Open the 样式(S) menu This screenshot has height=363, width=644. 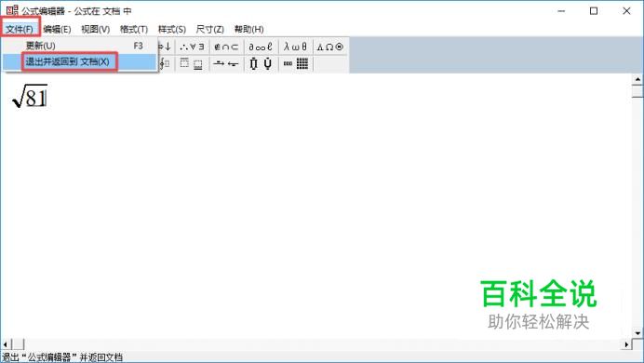[172, 29]
